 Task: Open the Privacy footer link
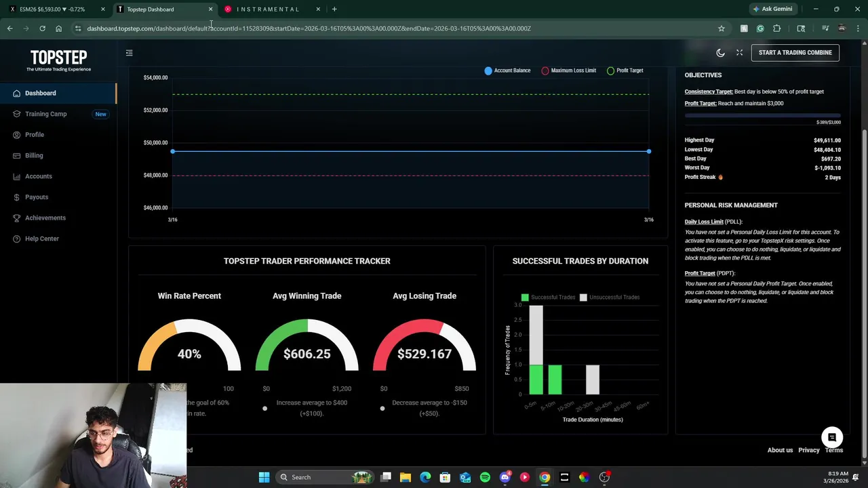coord(808,450)
